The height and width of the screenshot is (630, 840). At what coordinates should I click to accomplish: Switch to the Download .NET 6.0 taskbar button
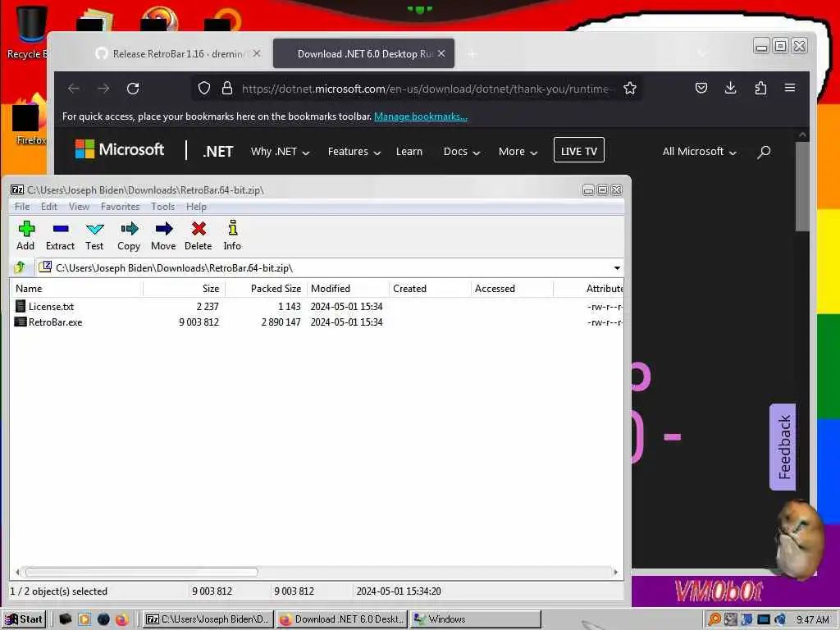point(342,619)
